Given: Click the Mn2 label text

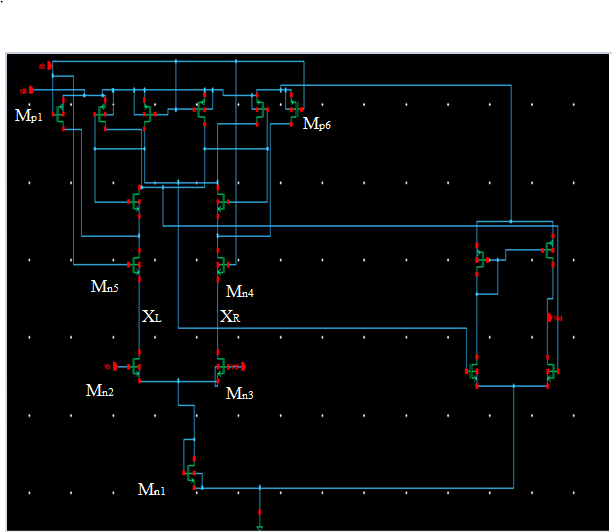Looking at the screenshot, I should tap(100, 390).
